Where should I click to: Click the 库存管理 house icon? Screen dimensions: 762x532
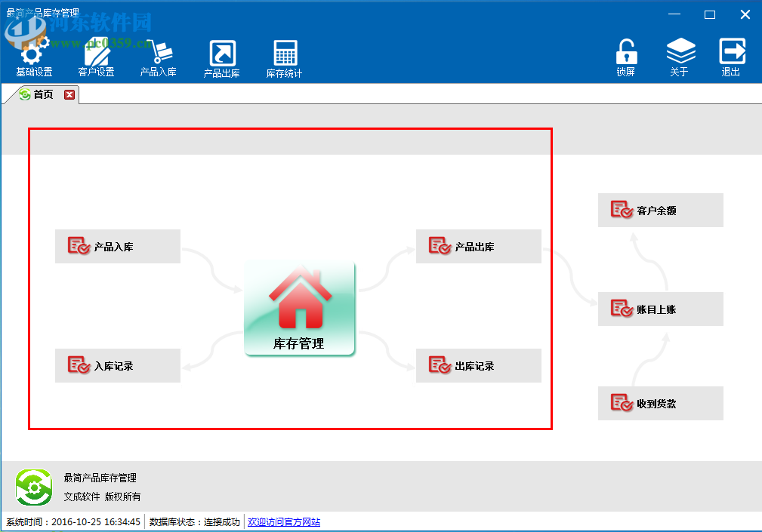(x=299, y=308)
